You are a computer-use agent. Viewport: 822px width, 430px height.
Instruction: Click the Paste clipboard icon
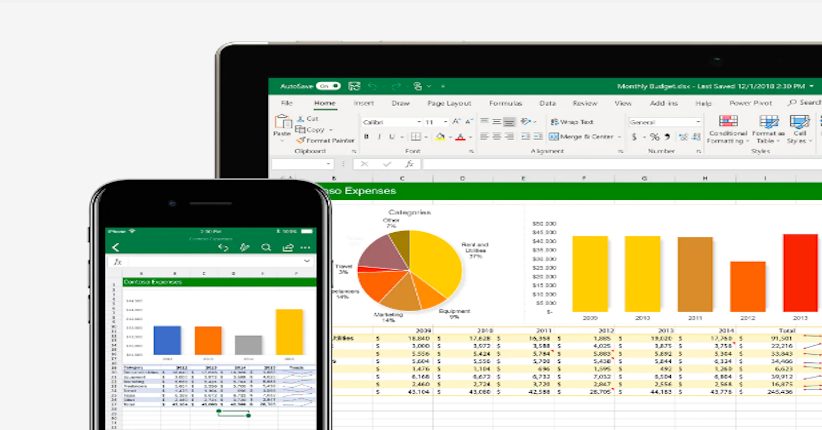point(283,122)
